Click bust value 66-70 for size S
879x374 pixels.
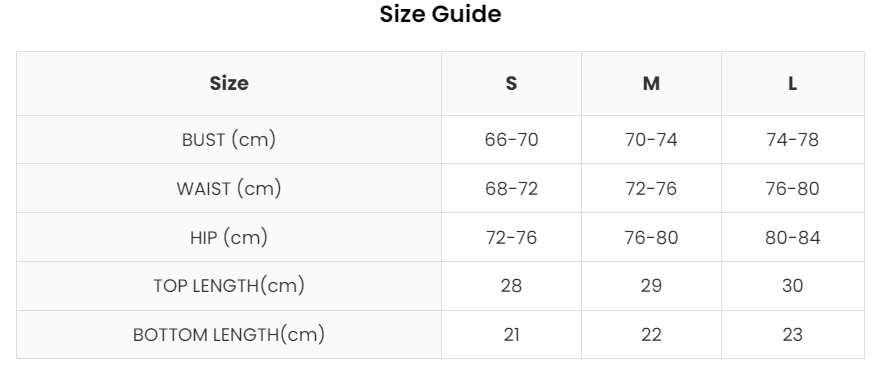pyautogui.click(x=511, y=140)
